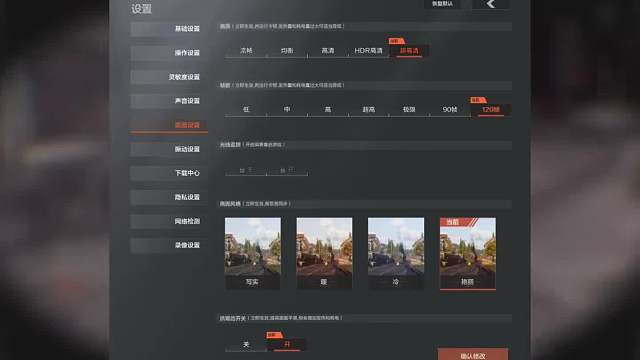Set graphics quality to 均衡
The height and width of the screenshot is (360, 640).
coord(287,51)
